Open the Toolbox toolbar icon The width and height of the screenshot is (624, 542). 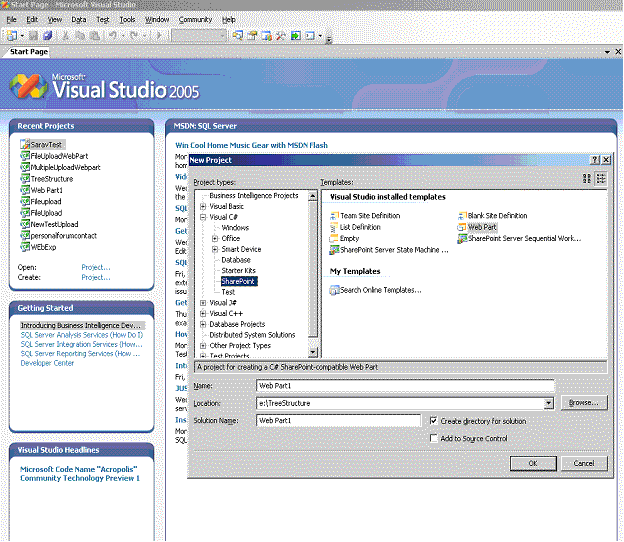point(281,36)
